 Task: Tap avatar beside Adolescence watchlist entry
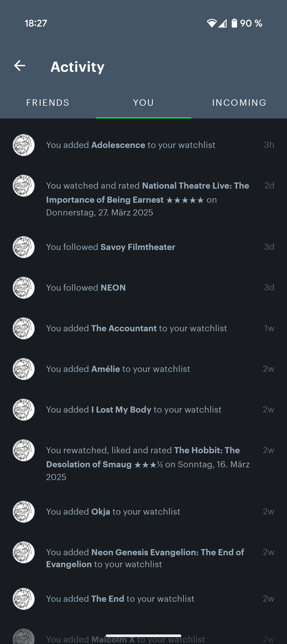pos(24,145)
